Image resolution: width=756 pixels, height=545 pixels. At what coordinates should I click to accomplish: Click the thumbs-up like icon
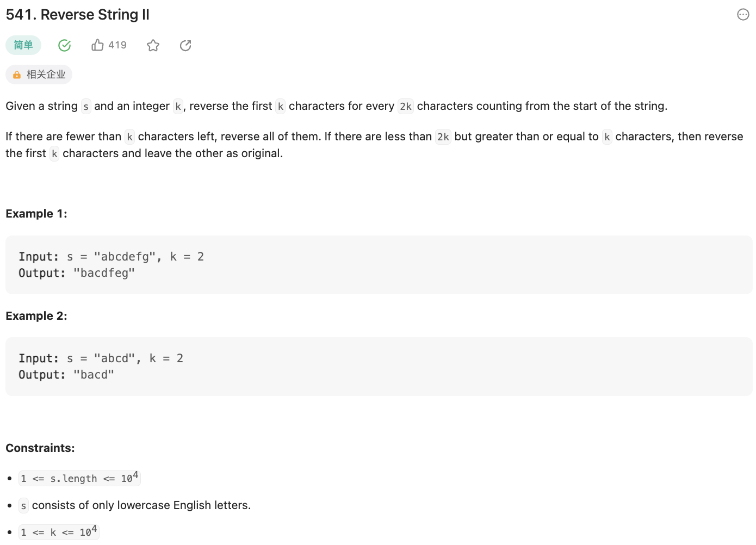point(97,45)
